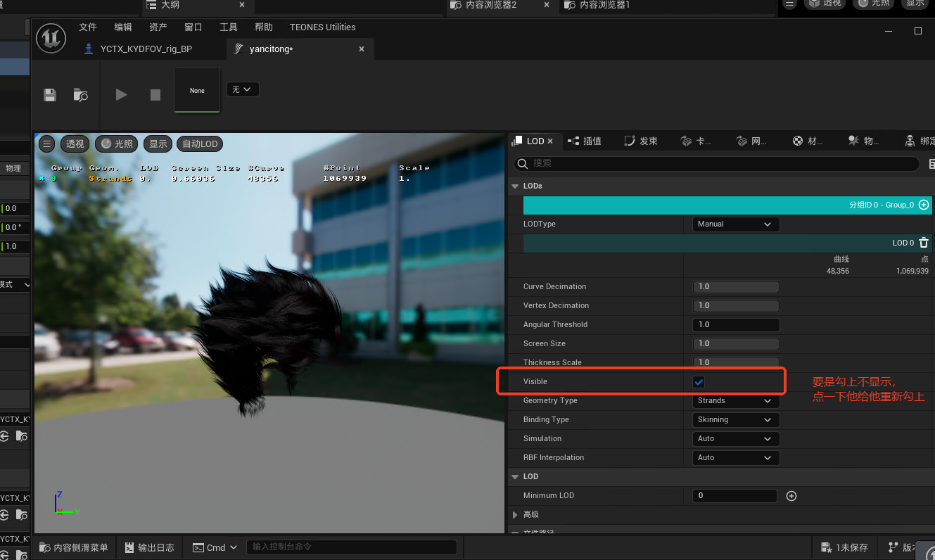The image size is (935, 560).
Task: Switch to the YCTX_KYDFOV_rig_BP tab
Action: (x=146, y=49)
